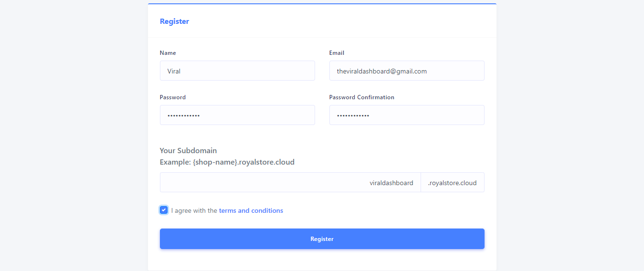Image resolution: width=644 pixels, height=271 pixels.
Task: Click the Password field label
Action: coord(173,97)
